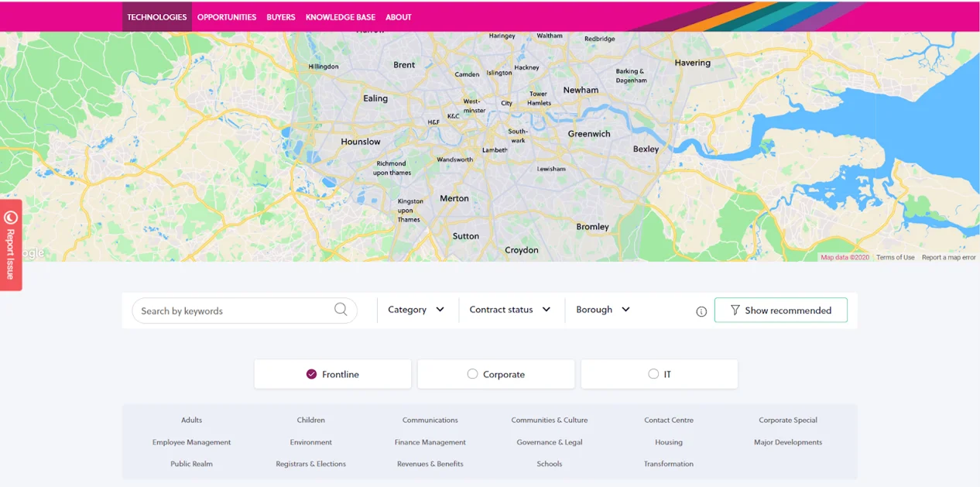Click the Lewisham label on the map
The image size is (980, 487).
(551, 169)
